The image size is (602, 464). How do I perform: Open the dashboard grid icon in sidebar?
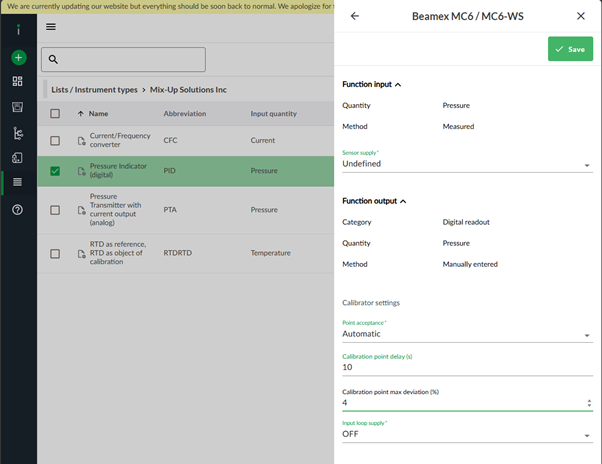tap(17, 82)
